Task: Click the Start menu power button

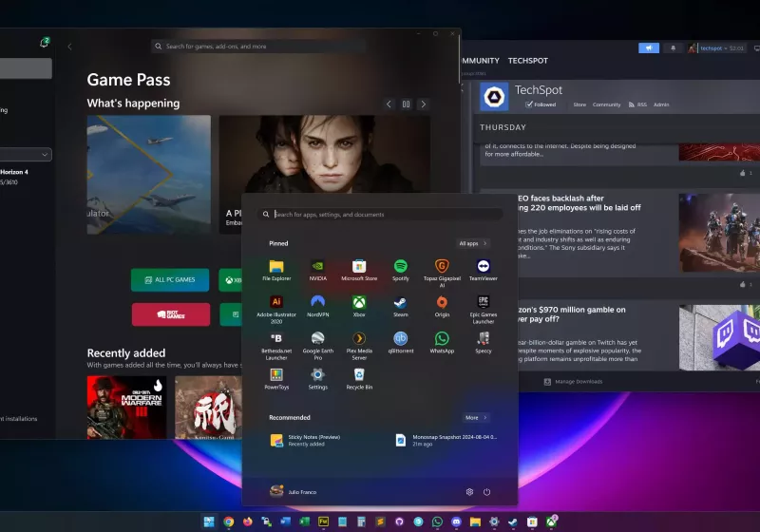Action: point(486,491)
